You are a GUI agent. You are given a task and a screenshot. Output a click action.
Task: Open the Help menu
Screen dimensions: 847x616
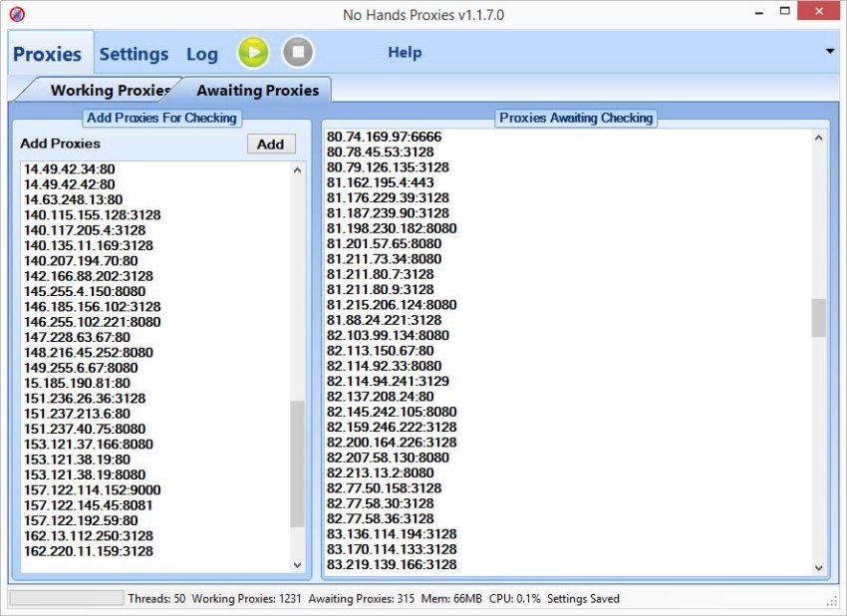405,53
